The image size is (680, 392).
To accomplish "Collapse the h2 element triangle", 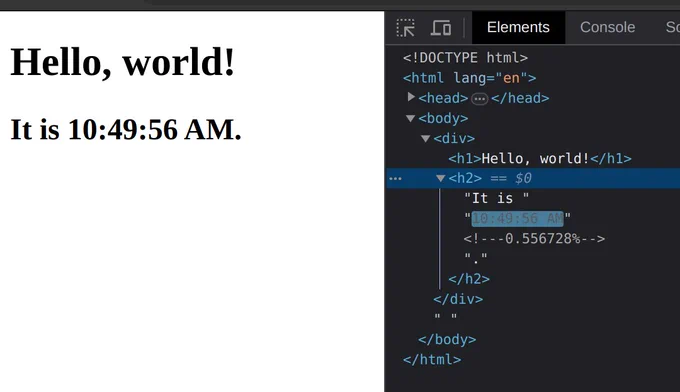I will (x=441, y=178).
